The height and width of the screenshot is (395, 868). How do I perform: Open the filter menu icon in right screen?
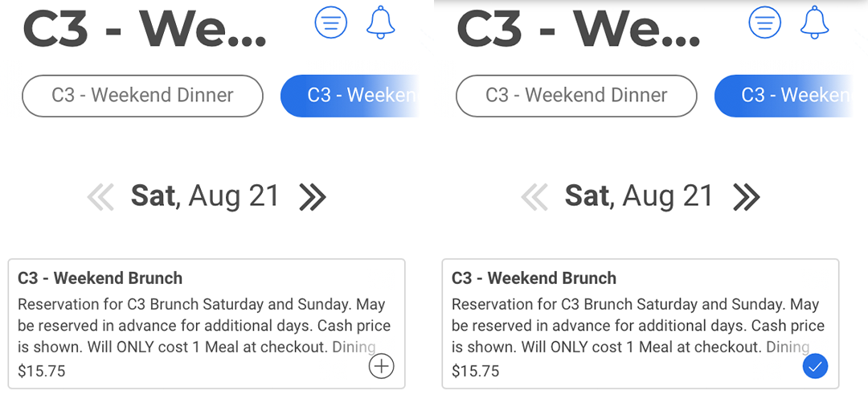pos(765,23)
